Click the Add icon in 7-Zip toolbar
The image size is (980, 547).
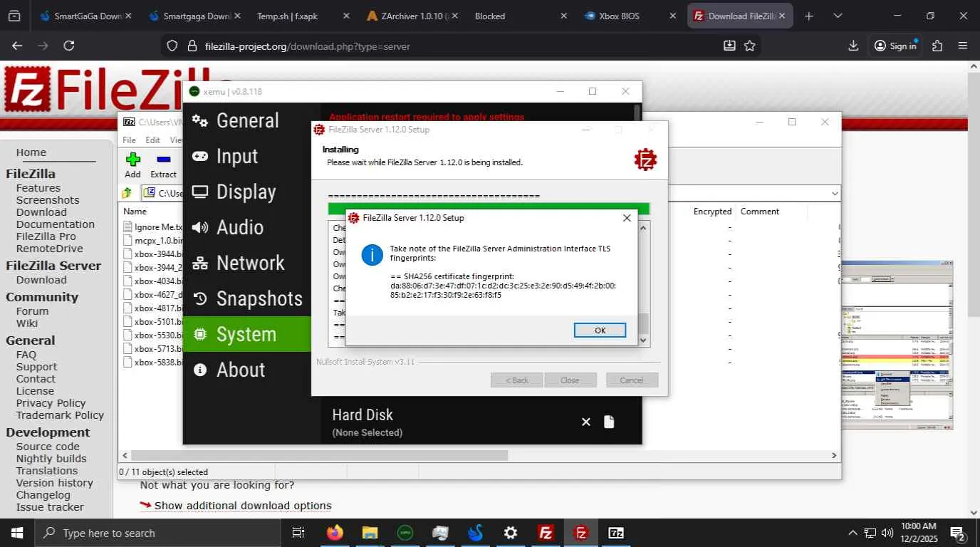click(133, 165)
